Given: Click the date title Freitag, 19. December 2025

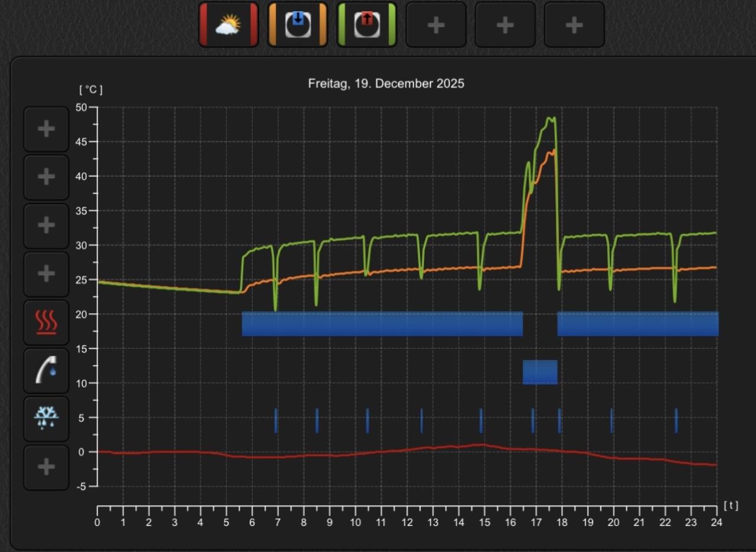Looking at the screenshot, I should 386,83.
